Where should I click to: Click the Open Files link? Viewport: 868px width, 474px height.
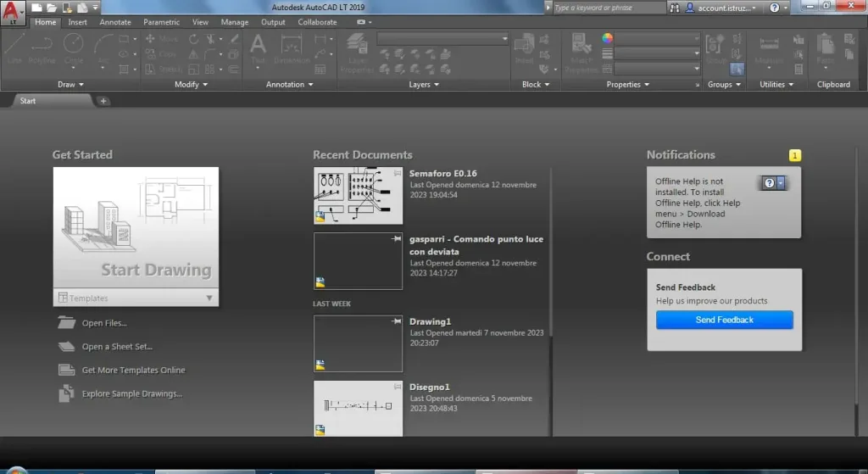point(104,323)
